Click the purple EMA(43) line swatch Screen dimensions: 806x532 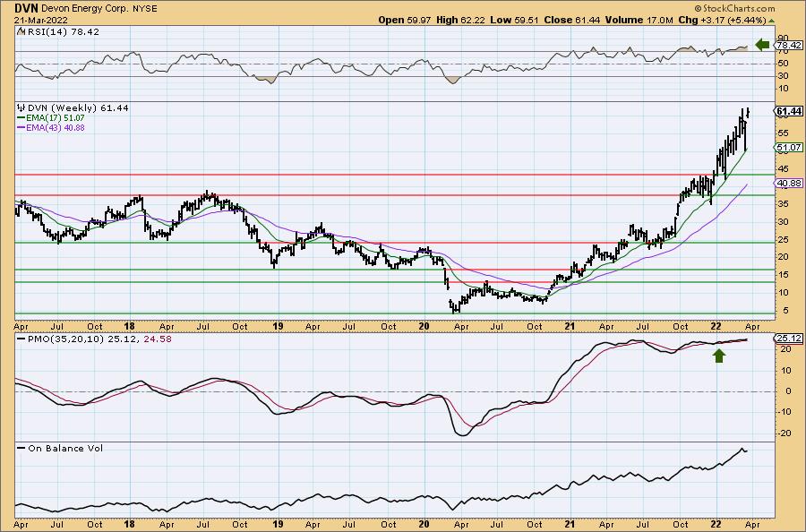21,127
